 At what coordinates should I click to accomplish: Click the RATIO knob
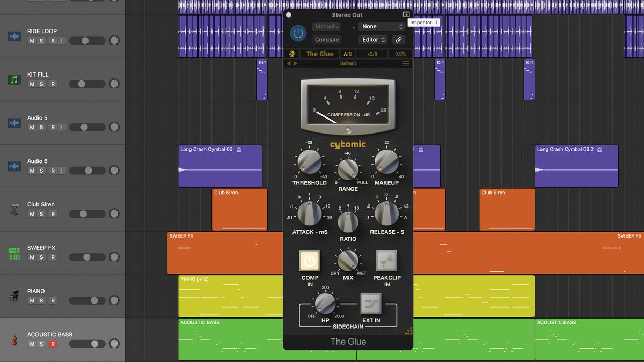(x=348, y=221)
